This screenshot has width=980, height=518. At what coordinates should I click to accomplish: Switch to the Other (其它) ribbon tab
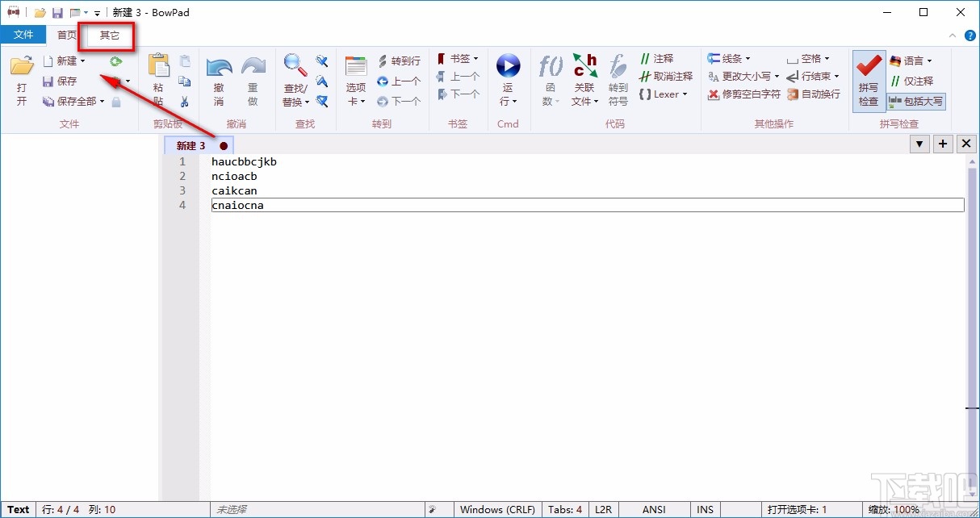click(x=109, y=35)
